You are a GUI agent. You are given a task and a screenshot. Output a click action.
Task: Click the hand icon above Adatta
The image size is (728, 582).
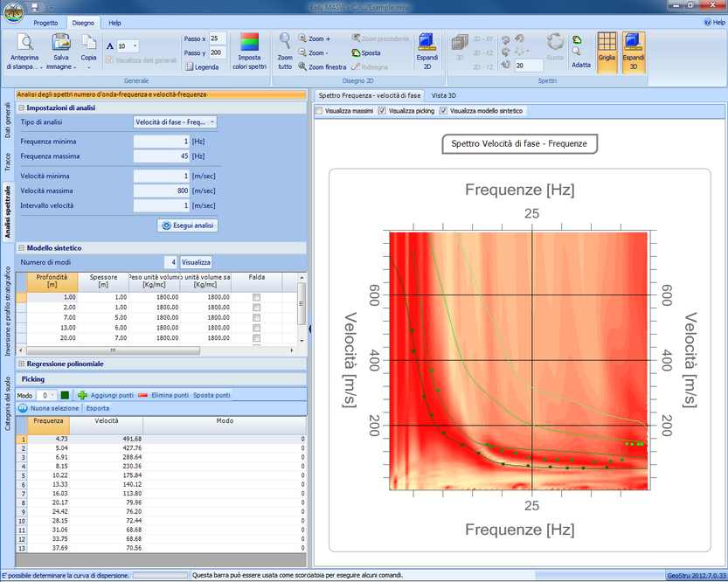pos(577,40)
